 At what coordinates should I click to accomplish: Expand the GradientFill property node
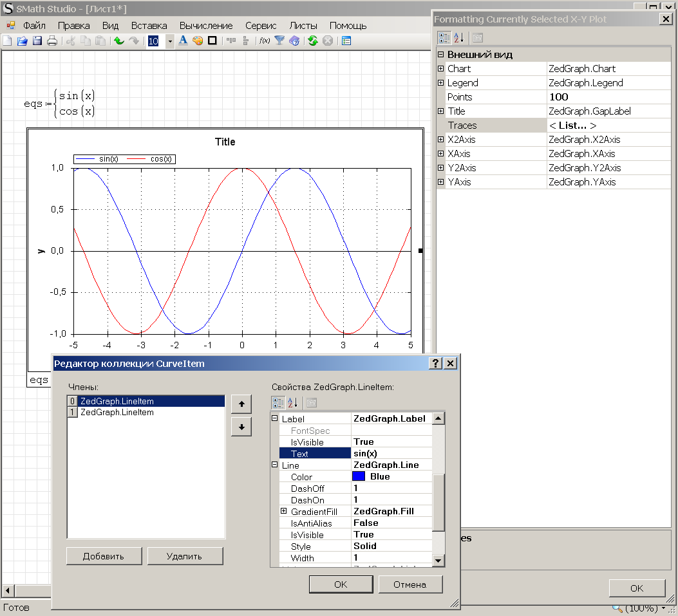click(x=284, y=511)
